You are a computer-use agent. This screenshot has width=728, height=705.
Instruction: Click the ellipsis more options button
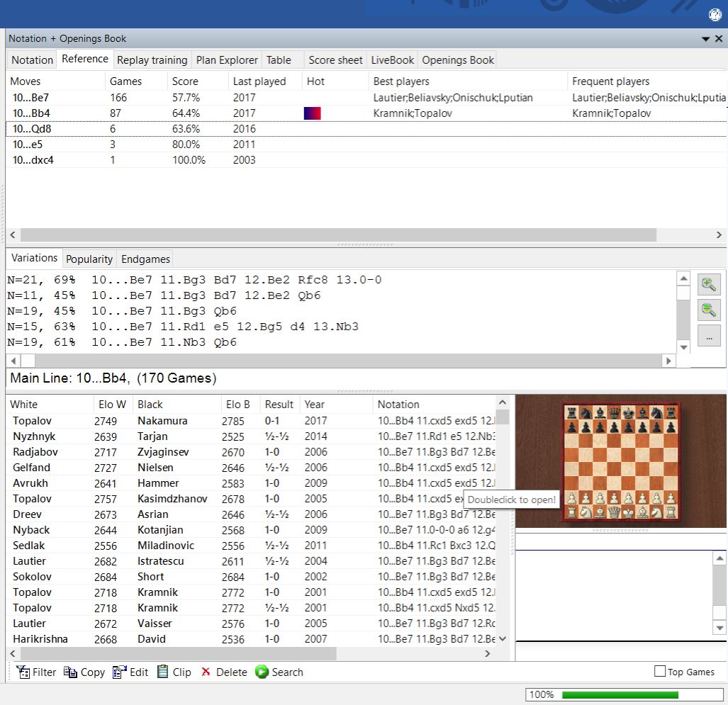click(708, 336)
